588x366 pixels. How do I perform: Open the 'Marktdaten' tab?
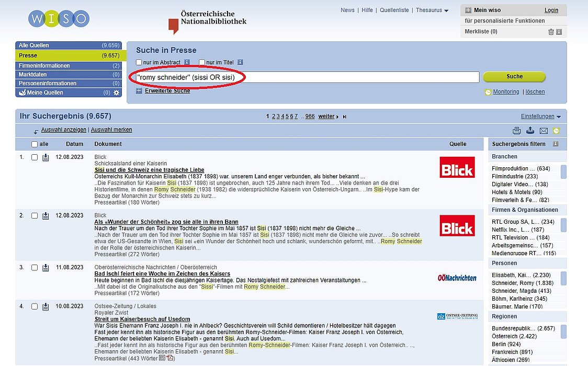(69, 75)
